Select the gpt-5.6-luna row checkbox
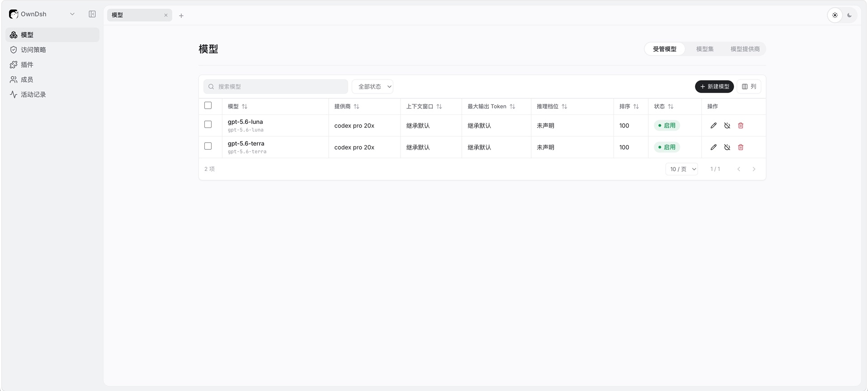 (208, 124)
